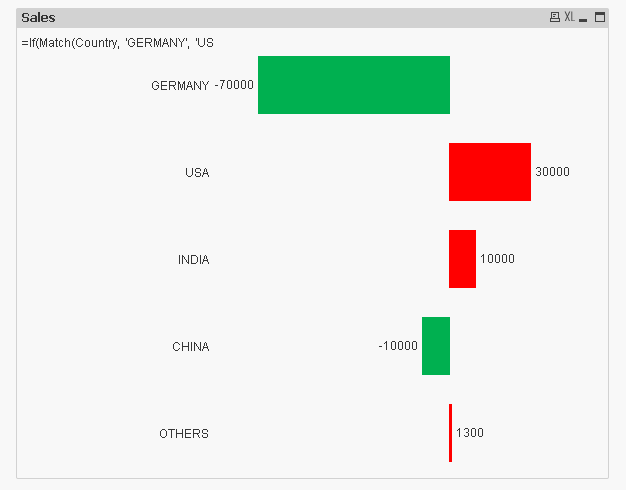This screenshot has width=626, height=490.
Task: Click the OTHERS axis label
Action: (x=184, y=434)
